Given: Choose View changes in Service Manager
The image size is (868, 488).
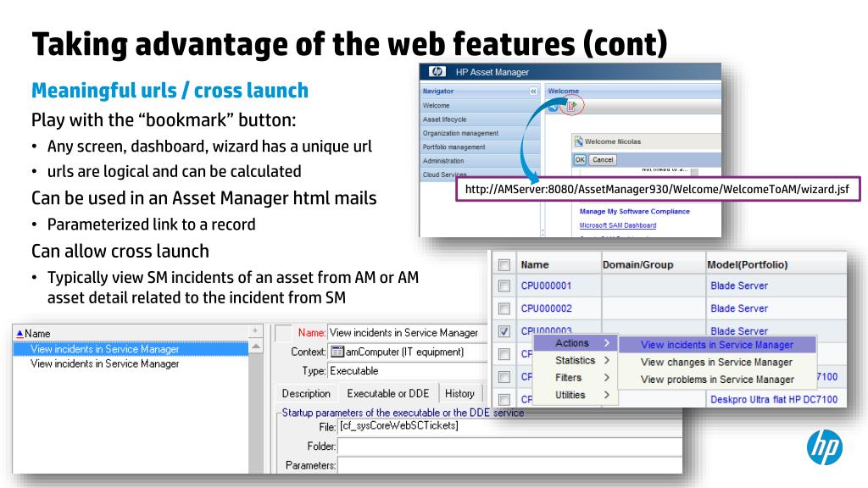Looking at the screenshot, I should coord(717,362).
